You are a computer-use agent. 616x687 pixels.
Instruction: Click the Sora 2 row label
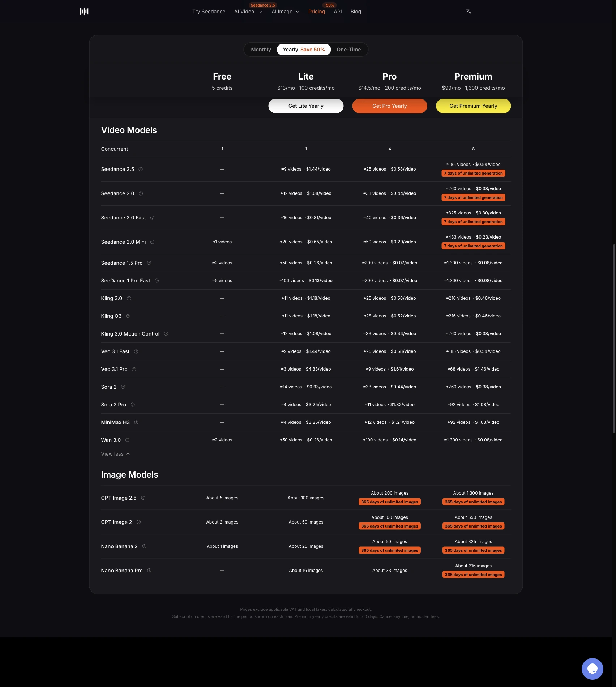coord(109,387)
